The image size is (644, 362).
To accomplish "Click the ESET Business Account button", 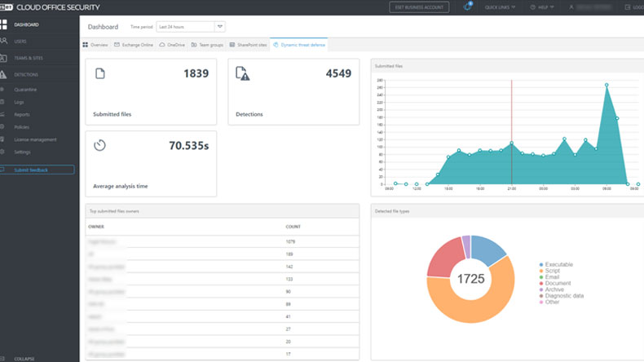I will 418,7.
